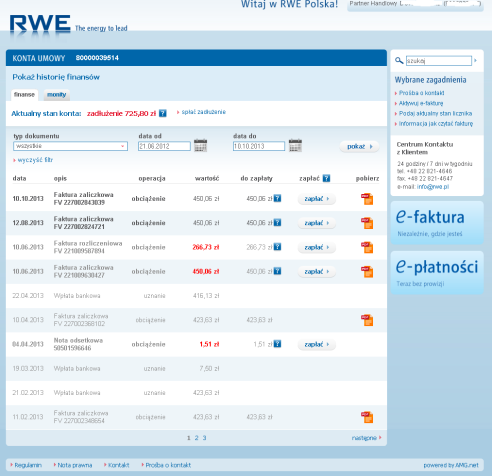Screen dimensions: 492x476
Task: Open calendar picker for data od
Action: click(x=200, y=146)
